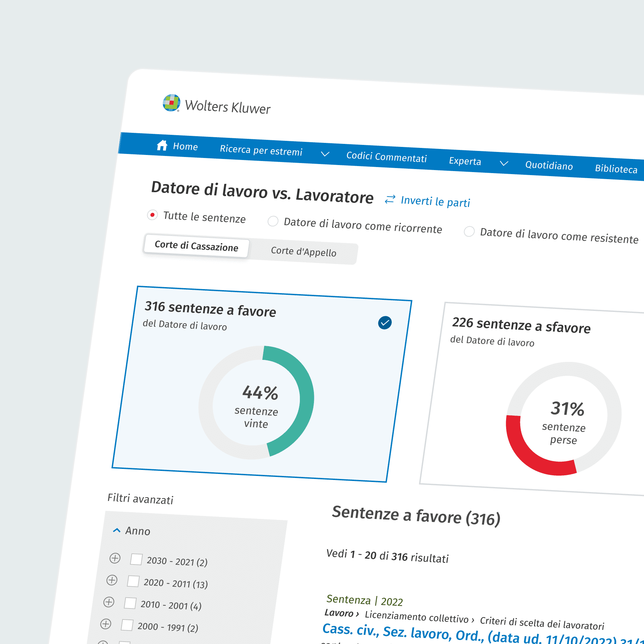Viewport: 644px width, 644px height.
Task: Select Tutte le sentenze radio button
Action: pyautogui.click(x=152, y=215)
